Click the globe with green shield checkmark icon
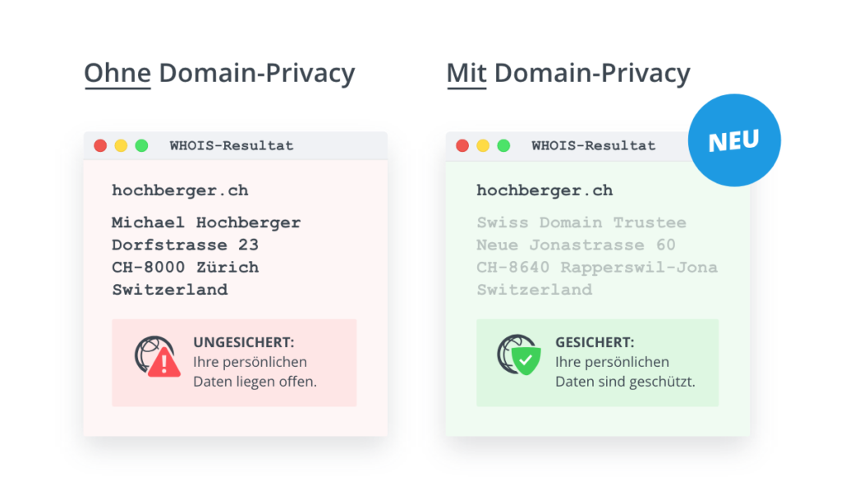This screenshot has width=841, height=504. tap(519, 357)
